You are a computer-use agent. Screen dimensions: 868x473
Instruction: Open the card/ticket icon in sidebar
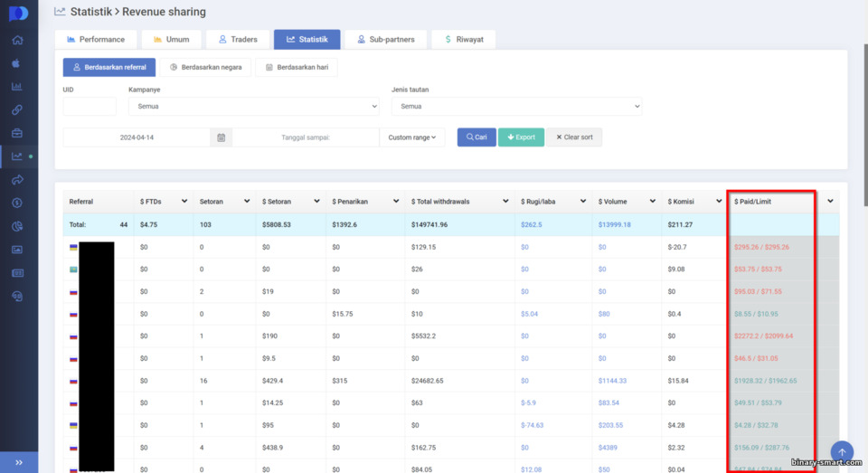click(17, 272)
